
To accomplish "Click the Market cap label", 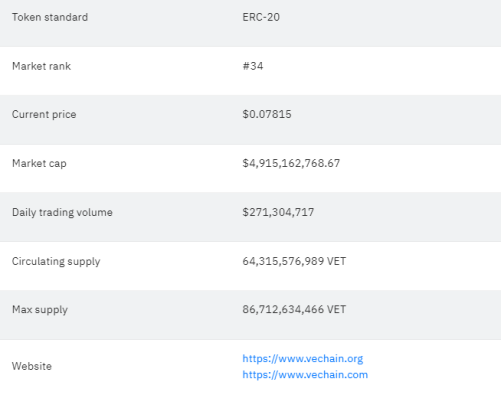I will pyautogui.click(x=39, y=164).
